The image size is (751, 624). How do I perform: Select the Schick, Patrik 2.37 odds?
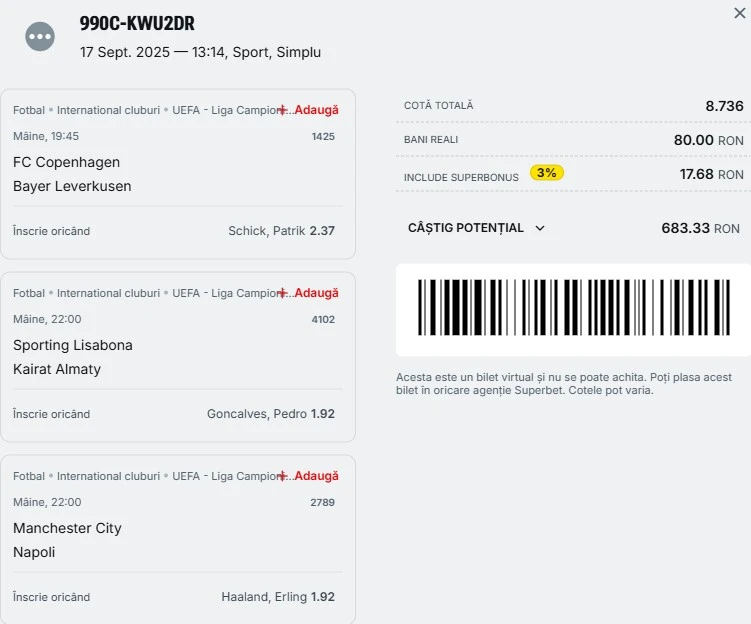click(281, 231)
